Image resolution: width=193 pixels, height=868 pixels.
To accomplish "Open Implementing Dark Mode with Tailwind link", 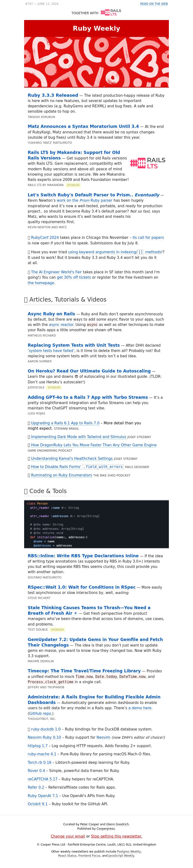I will pyautogui.click(x=78, y=437).
